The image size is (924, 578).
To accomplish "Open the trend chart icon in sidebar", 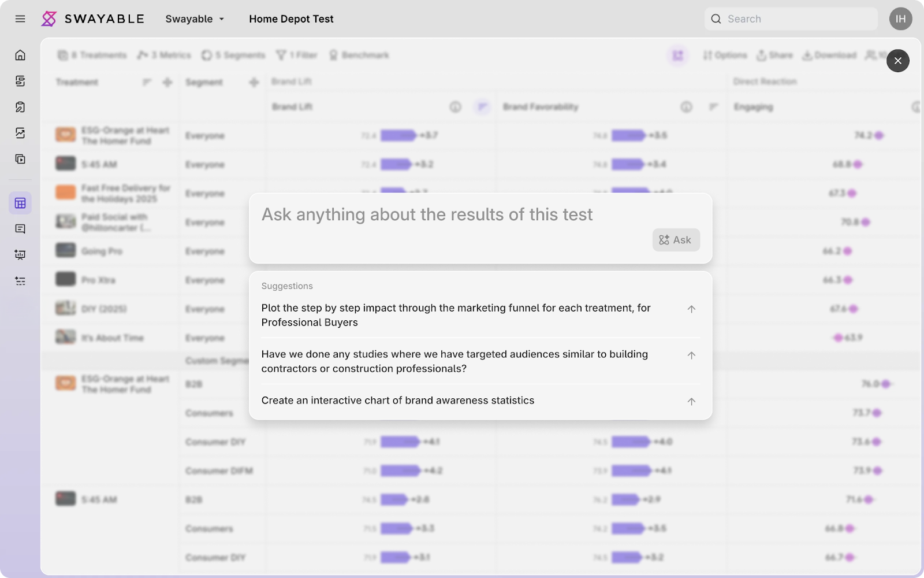I will point(20,133).
